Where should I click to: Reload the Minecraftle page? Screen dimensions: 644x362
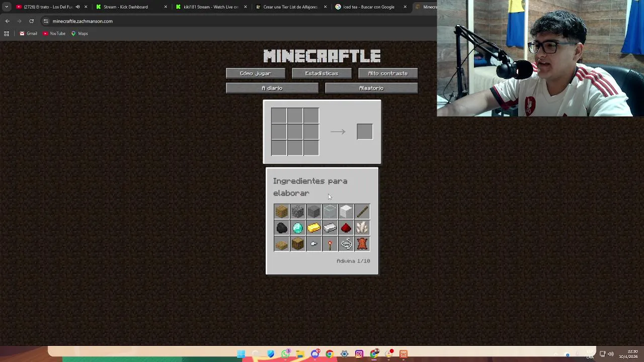click(x=31, y=21)
